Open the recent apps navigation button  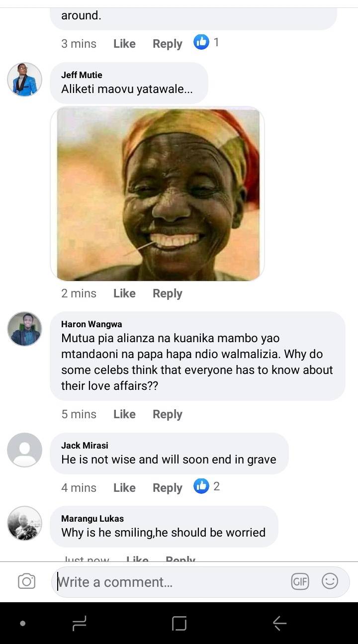80,623
